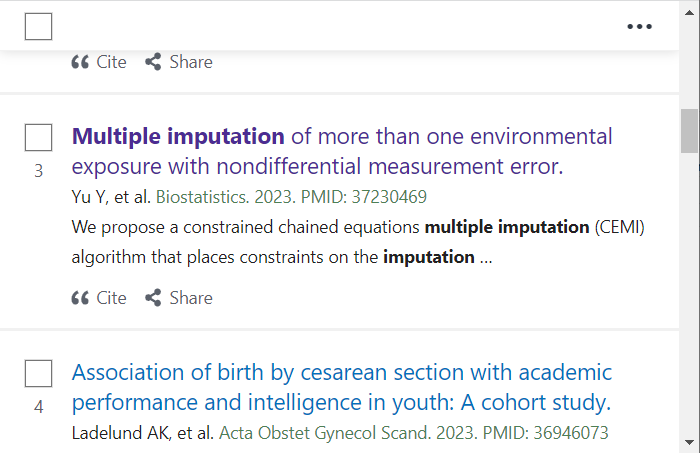Image resolution: width=700 pixels, height=453 pixels.
Task: Open the cesarean section cohort study article
Action: 342,387
